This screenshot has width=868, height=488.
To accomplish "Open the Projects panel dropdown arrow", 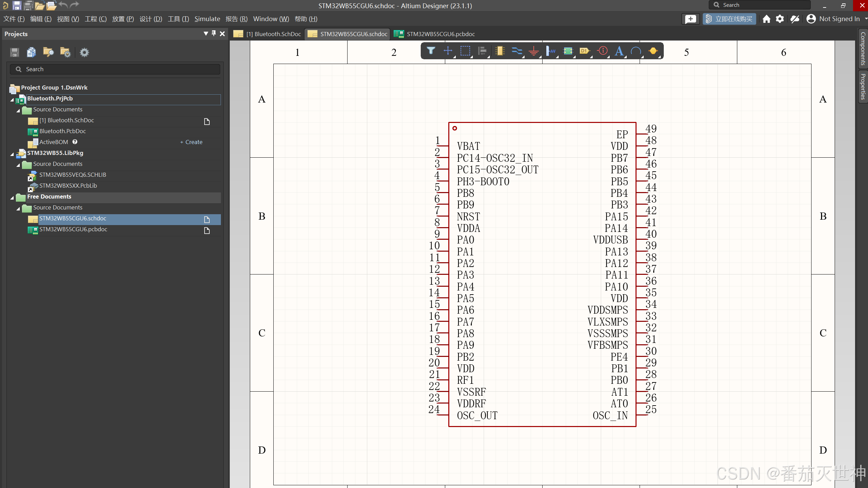I will coord(206,33).
